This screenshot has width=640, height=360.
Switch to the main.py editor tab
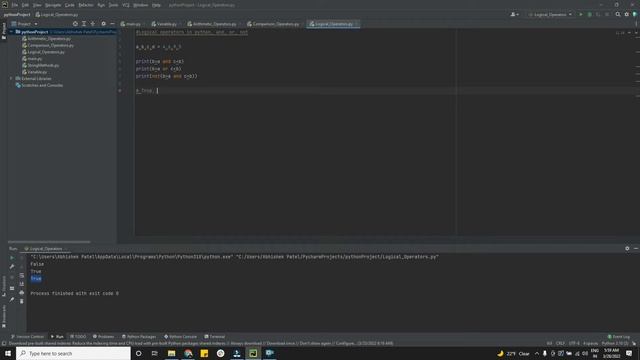[131, 24]
